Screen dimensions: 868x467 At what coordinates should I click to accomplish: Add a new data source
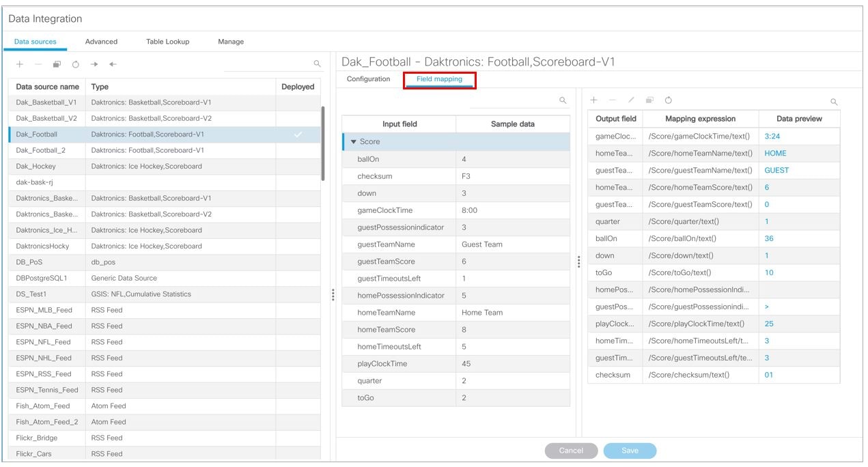18,65
